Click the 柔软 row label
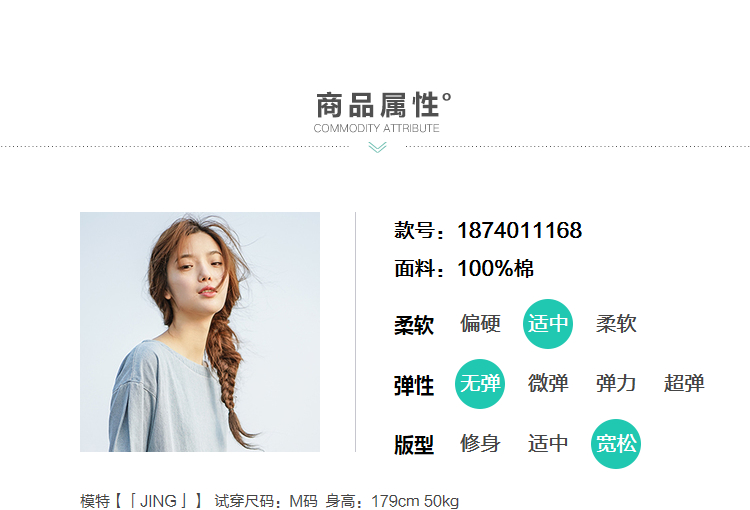Image resolution: width=750 pixels, height=510 pixels. [414, 325]
